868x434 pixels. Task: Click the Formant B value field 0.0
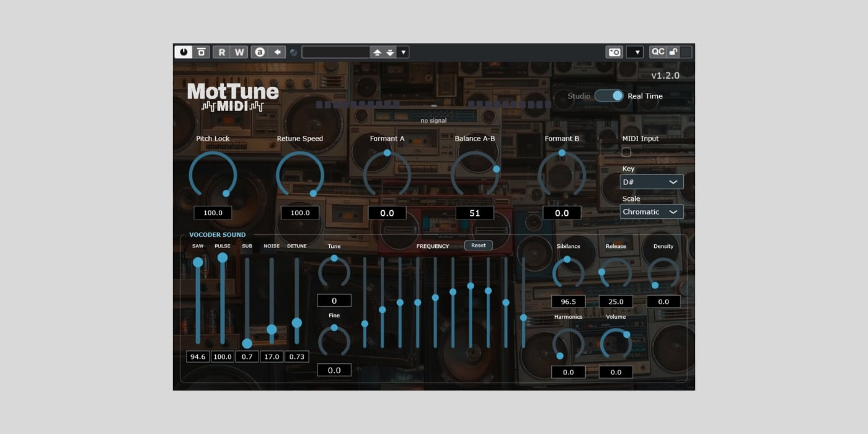coord(562,213)
